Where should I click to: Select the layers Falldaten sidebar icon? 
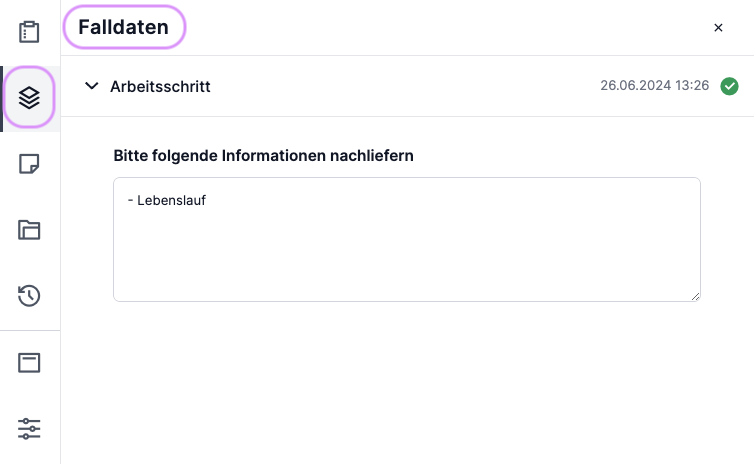pyautogui.click(x=29, y=98)
